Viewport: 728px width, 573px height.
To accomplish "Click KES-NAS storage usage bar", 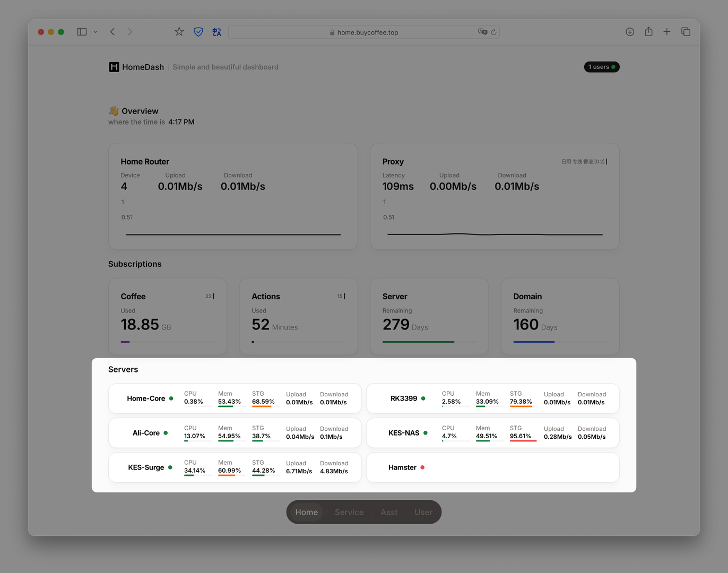I will tap(523, 440).
